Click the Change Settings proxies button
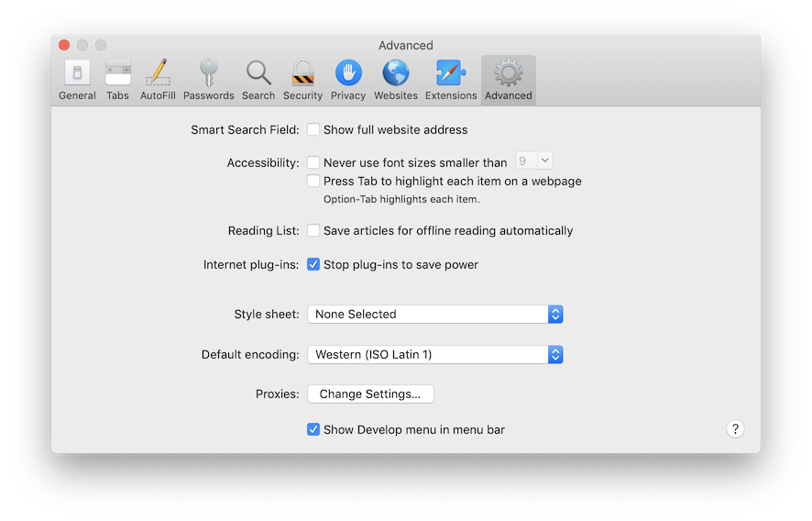Viewport: 812px width, 521px height. pos(370,394)
